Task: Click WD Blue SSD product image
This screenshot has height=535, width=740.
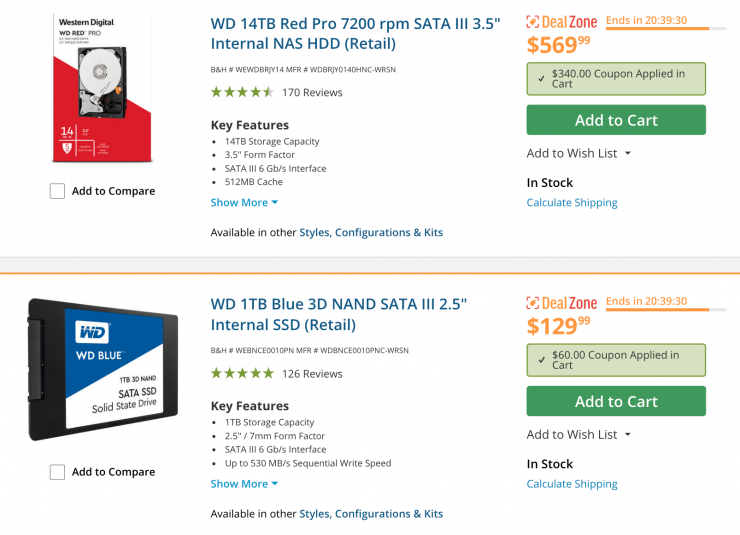Action: [x=102, y=369]
